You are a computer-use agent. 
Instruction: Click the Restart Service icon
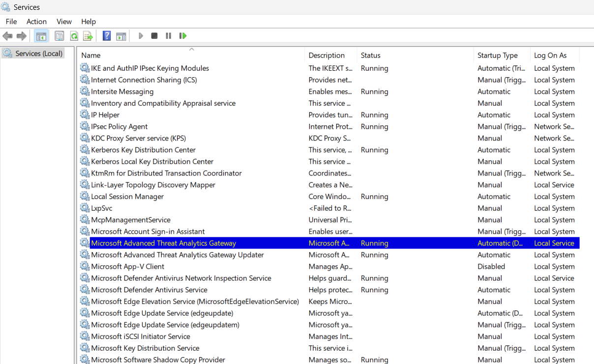183,36
